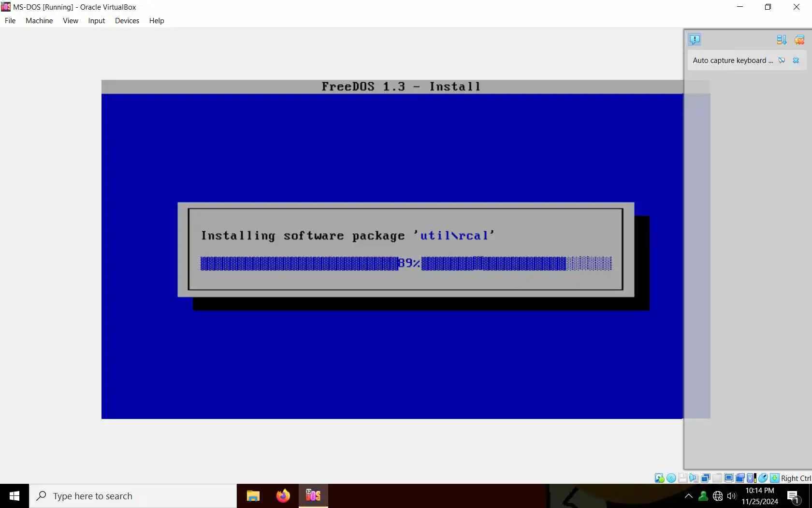Click the mouse integration status icon

pos(763,478)
